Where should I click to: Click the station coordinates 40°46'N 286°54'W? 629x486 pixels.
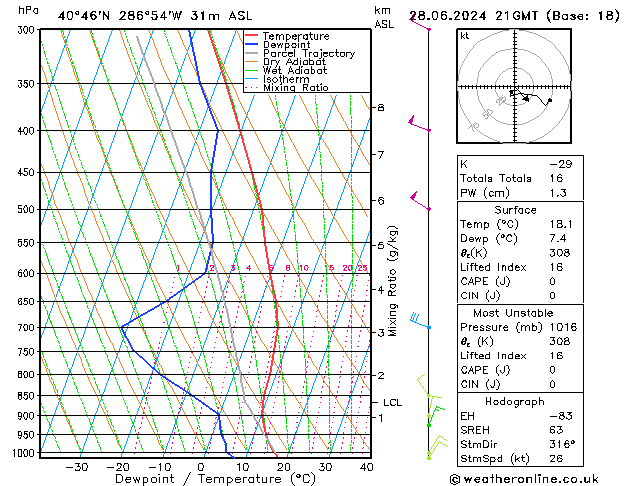pos(120,16)
